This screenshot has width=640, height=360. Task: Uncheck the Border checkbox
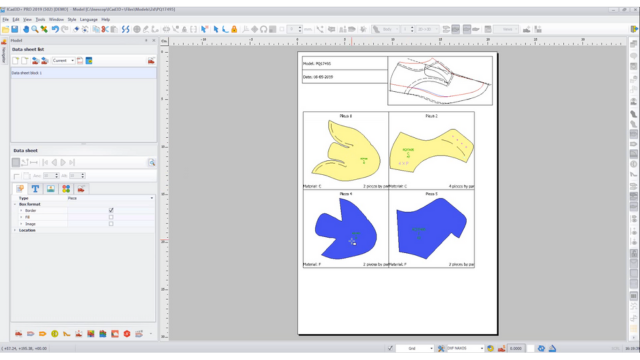pos(111,211)
